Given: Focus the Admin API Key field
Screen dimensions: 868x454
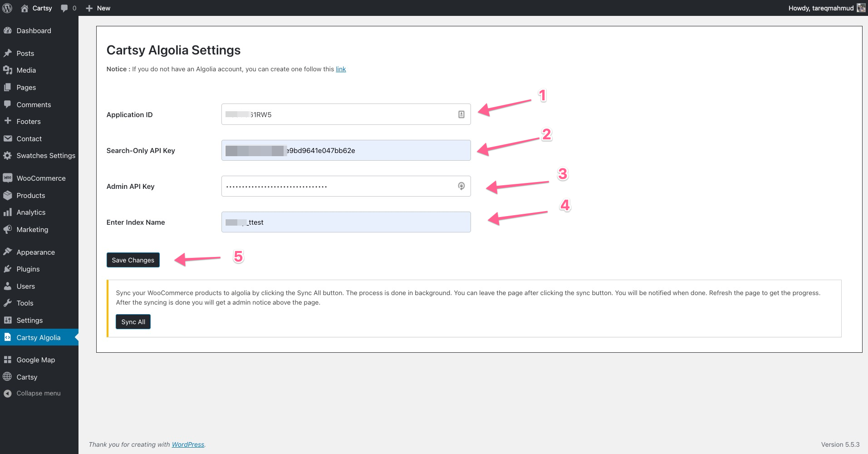Looking at the screenshot, I should 346,186.
